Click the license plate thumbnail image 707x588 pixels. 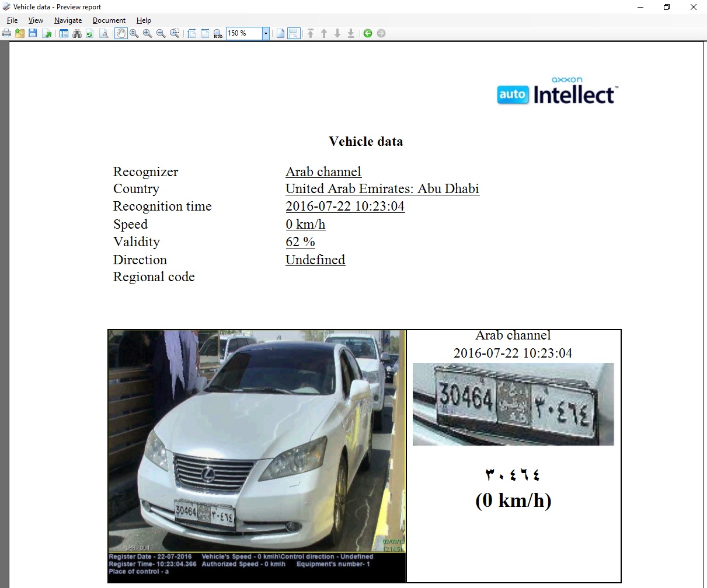click(513, 404)
